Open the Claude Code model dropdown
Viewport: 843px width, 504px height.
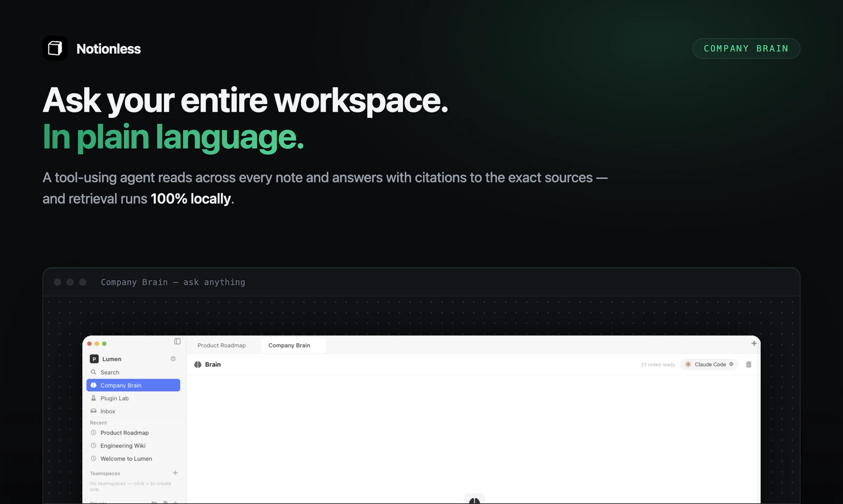(709, 364)
